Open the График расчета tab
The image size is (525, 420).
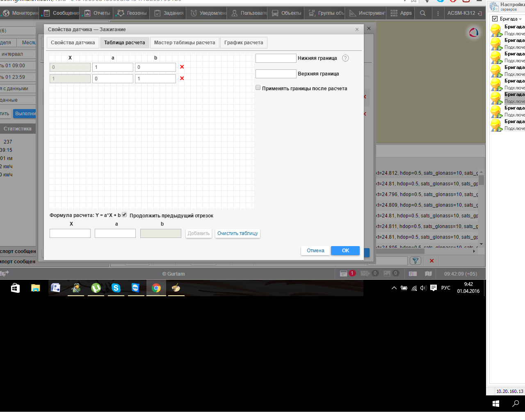[x=244, y=43]
